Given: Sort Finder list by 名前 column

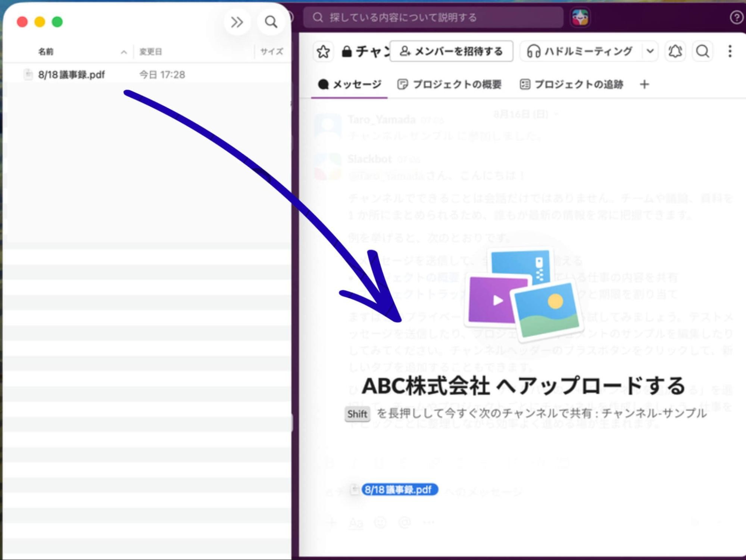Looking at the screenshot, I should [46, 52].
